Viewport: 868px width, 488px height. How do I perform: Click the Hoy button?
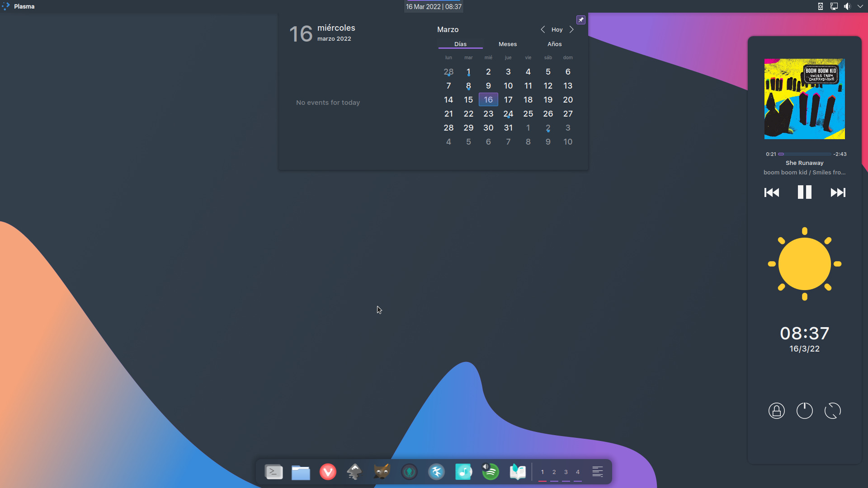557,29
